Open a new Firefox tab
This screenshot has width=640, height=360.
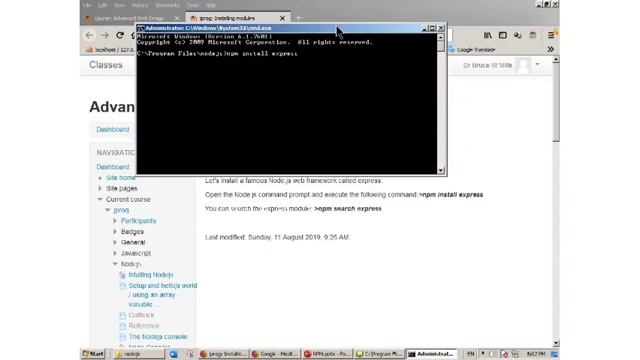299,18
